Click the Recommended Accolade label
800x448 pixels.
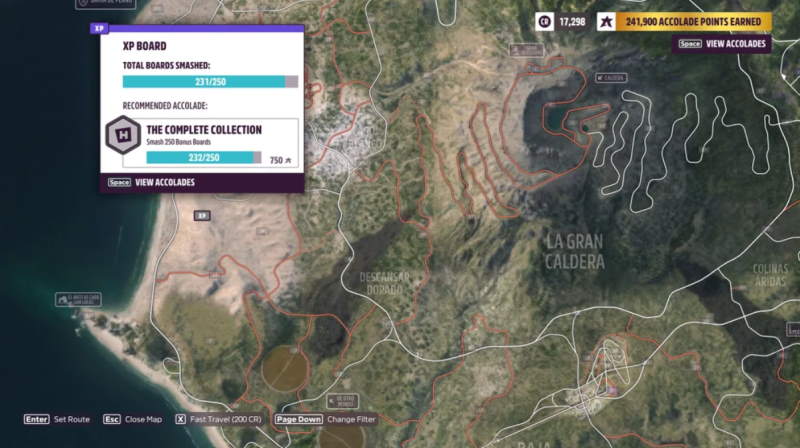click(x=165, y=106)
